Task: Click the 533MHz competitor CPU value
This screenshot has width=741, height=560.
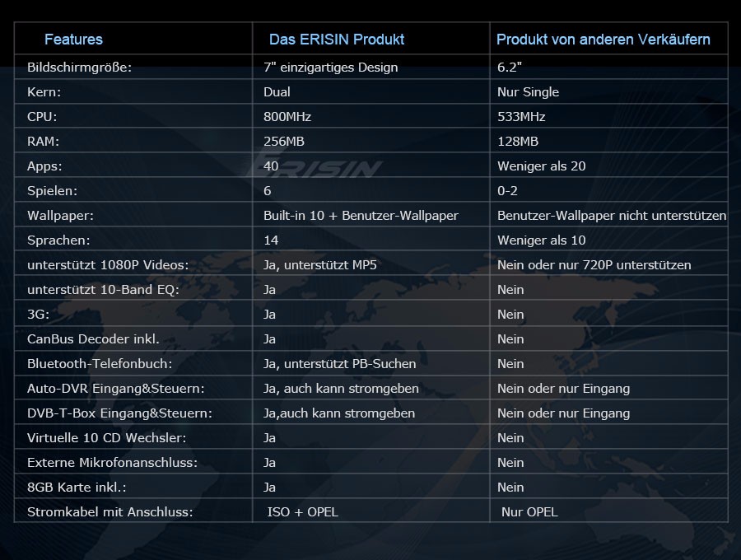Action: pos(521,117)
